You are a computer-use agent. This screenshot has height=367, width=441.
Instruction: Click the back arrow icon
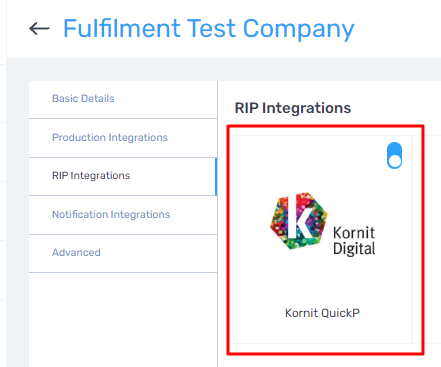pyautogui.click(x=39, y=29)
